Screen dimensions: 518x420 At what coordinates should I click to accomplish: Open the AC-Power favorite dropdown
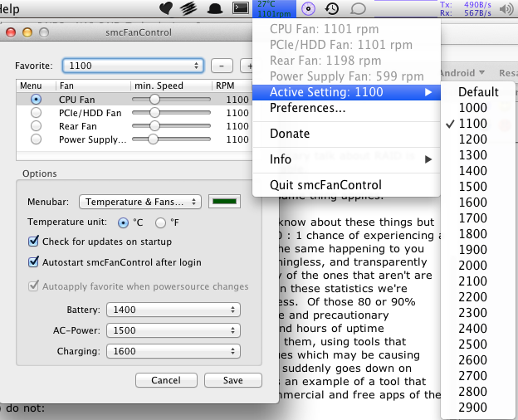pyautogui.click(x=173, y=330)
